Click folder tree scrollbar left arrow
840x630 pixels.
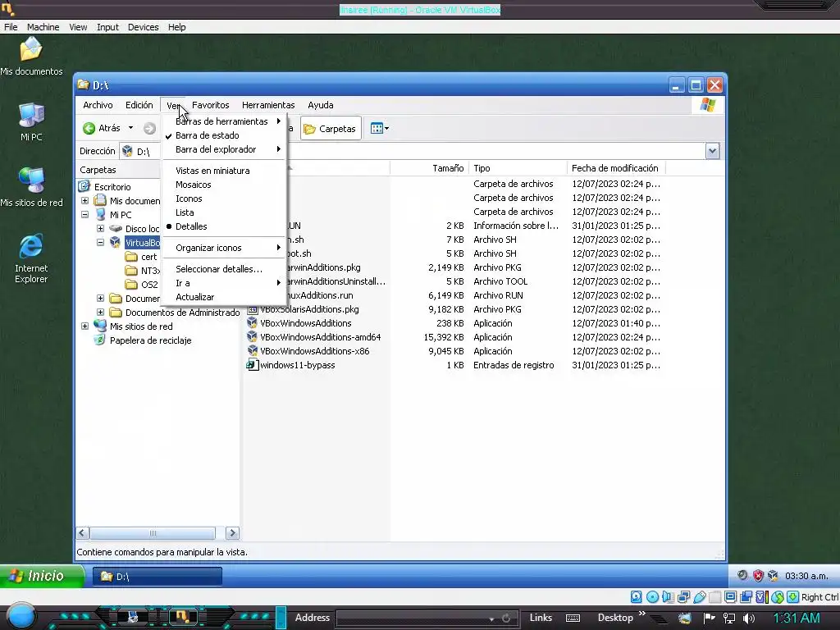click(x=83, y=533)
